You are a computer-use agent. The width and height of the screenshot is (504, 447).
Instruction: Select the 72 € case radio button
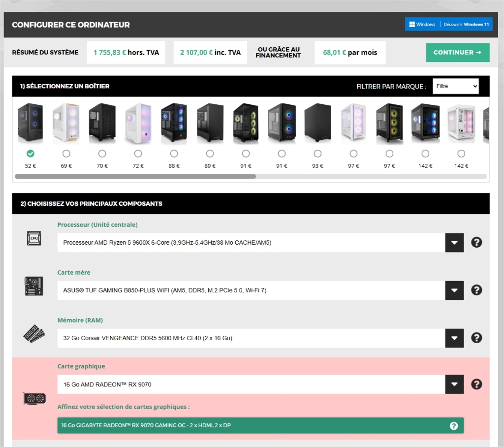(138, 154)
